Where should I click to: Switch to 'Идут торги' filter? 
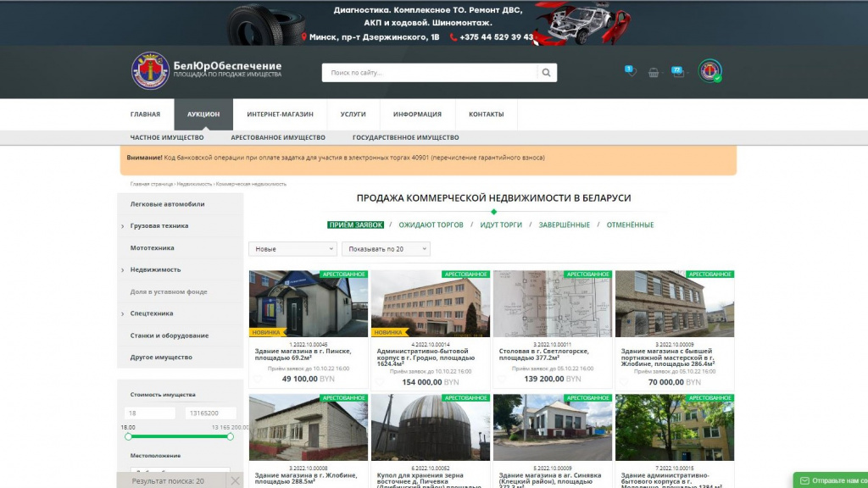coord(501,225)
